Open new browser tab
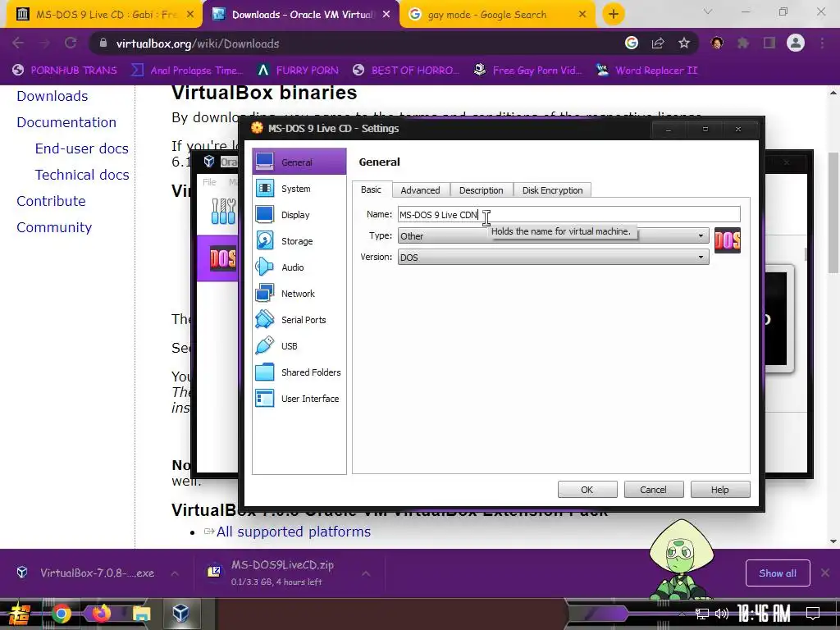This screenshot has width=840, height=630. (x=614, y=14)
